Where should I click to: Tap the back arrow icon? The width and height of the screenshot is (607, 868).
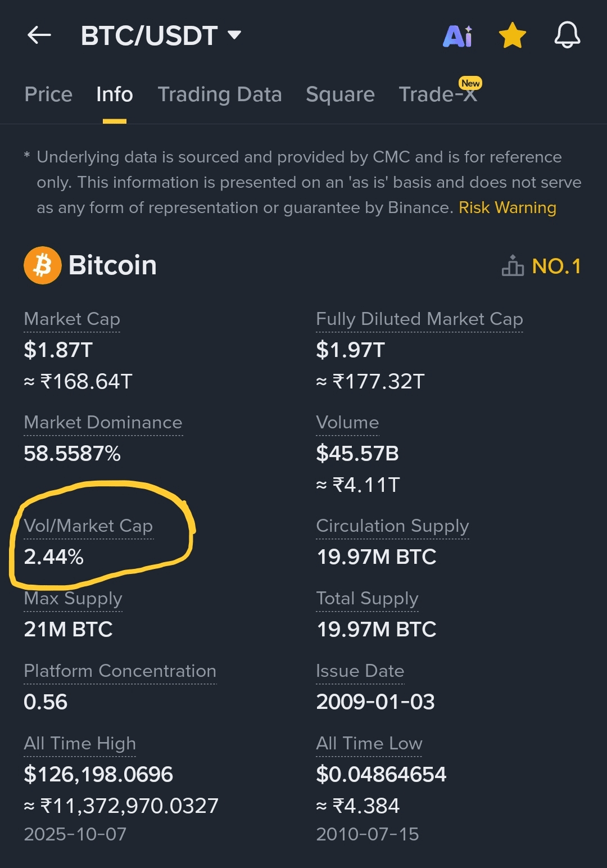[39, 35]
